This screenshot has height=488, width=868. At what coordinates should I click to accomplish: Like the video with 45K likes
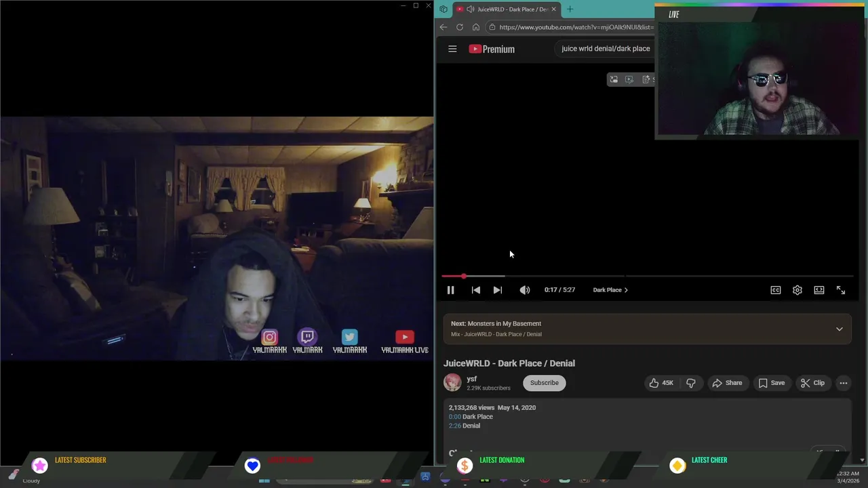(x=660, y=383)
